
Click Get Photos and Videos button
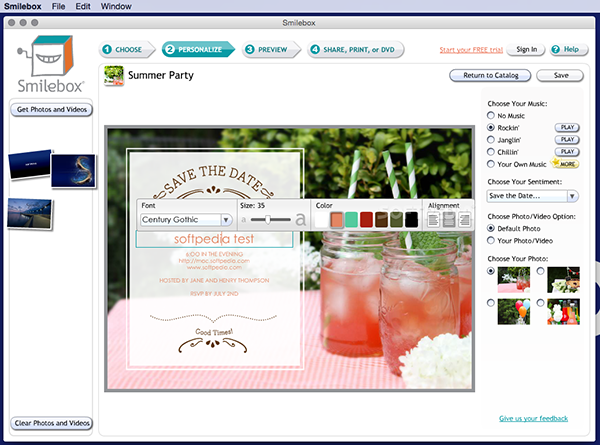click(x=52, y=110)
